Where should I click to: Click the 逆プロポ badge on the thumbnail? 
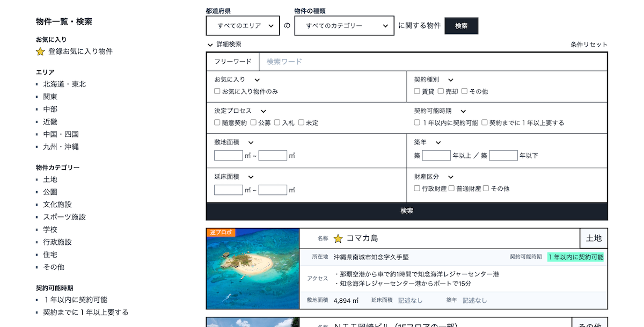(221, 232)
